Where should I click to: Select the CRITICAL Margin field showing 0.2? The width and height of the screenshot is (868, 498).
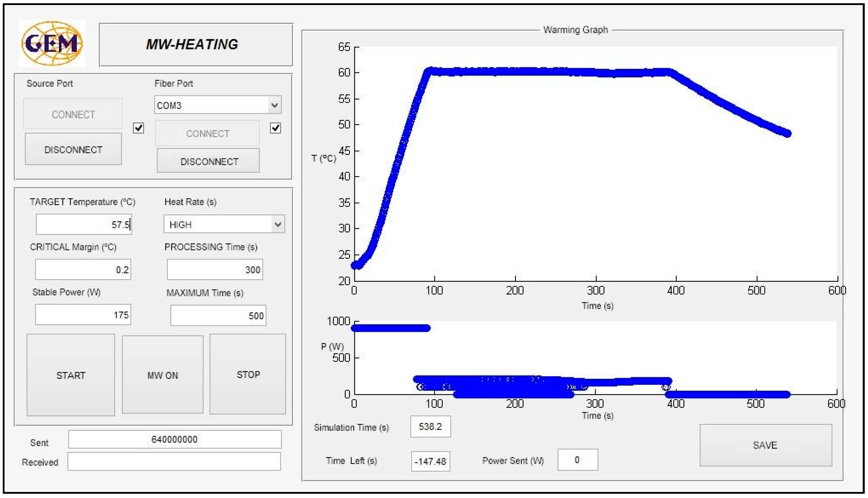(83, 270)
